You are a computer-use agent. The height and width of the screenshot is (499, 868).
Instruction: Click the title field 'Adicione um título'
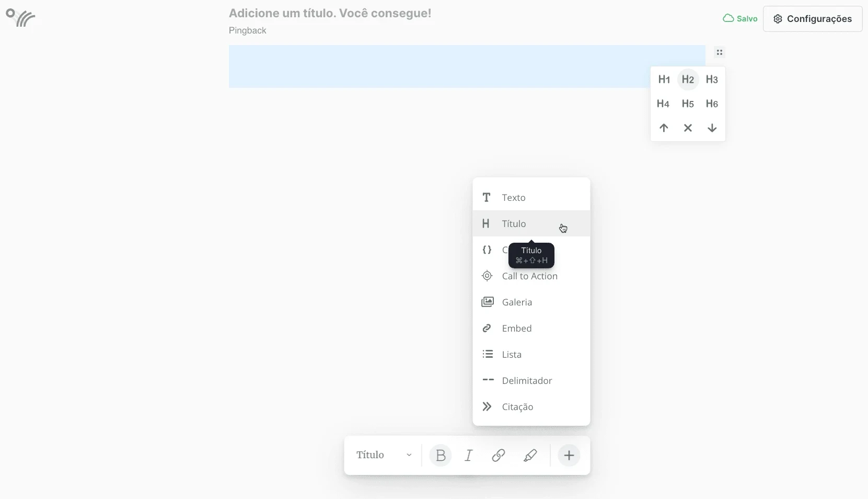[330, 13]
